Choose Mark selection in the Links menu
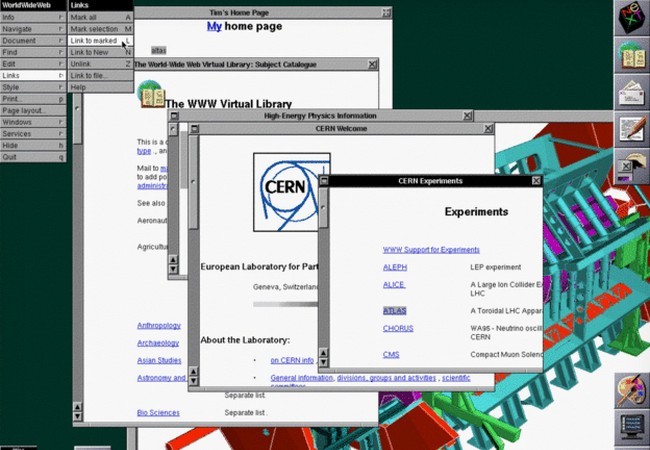650x450 pixels. tap(100, 29)
